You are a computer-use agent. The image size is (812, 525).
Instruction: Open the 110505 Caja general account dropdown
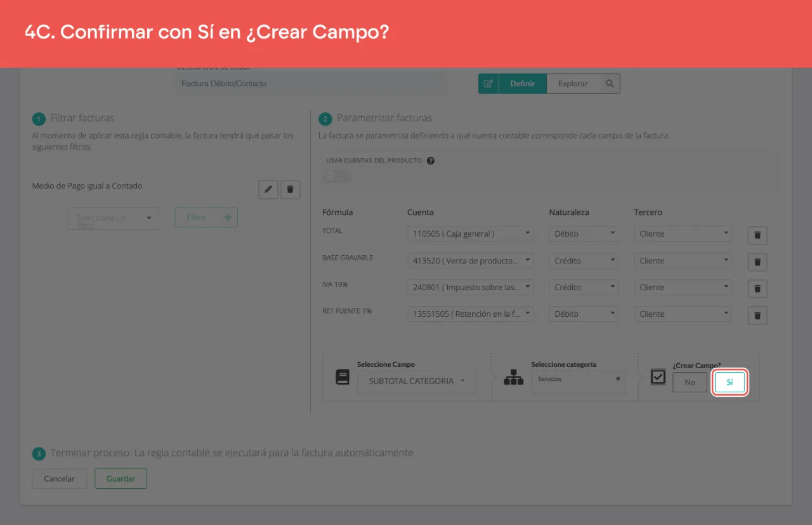pyautogui.click(x=471, y=234)
